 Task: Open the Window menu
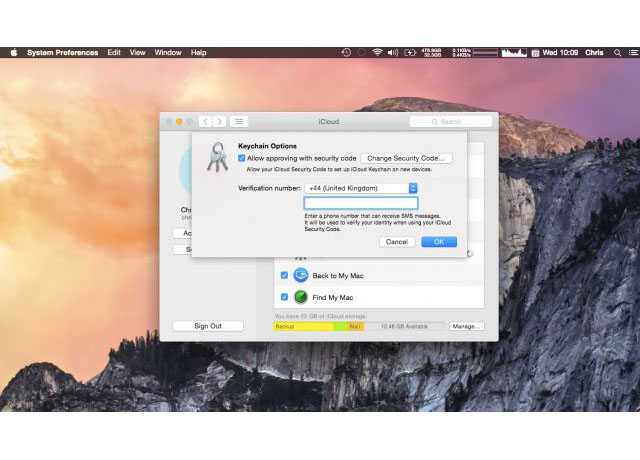[168, 53]
